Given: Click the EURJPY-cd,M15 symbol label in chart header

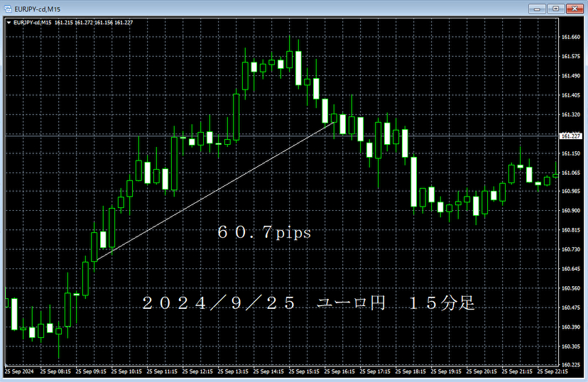Looking at the screenshot, I should pyautogui.click(x=32, y=23).
